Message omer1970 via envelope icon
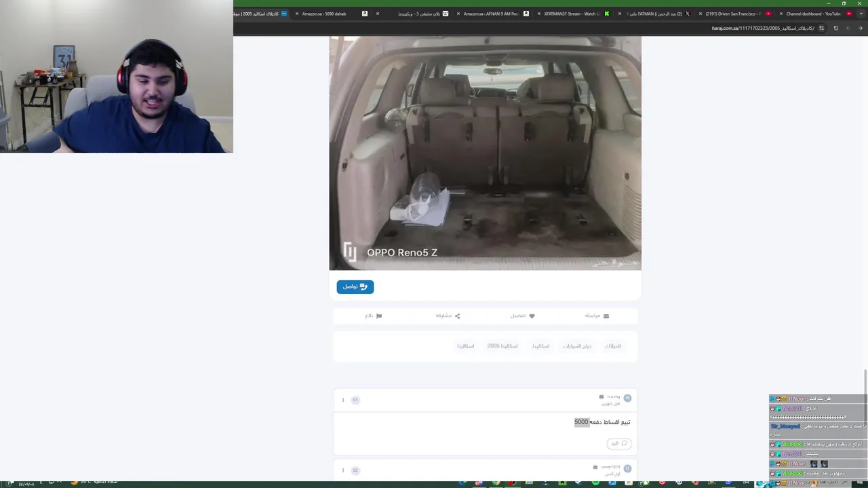 click(595, 467)
